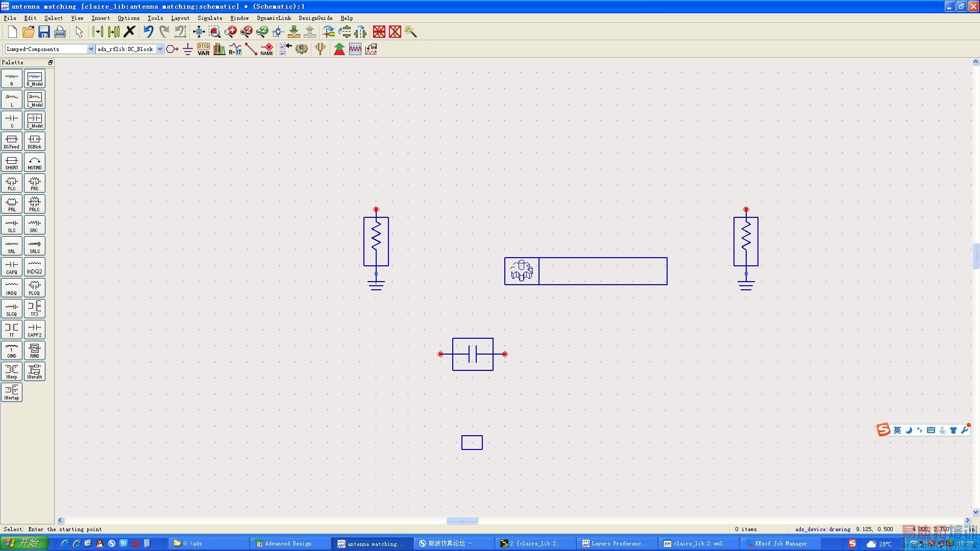Click the horizontal scrollbar thumb
Image resolution: width=980 pixels, height=551 pixels.
(x=462, y=520)
